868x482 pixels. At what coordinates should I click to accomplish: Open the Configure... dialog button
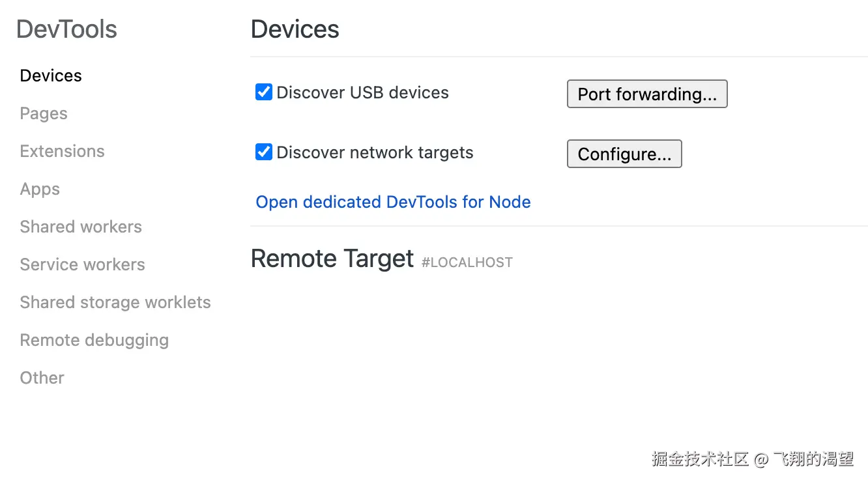pos(624,154)
